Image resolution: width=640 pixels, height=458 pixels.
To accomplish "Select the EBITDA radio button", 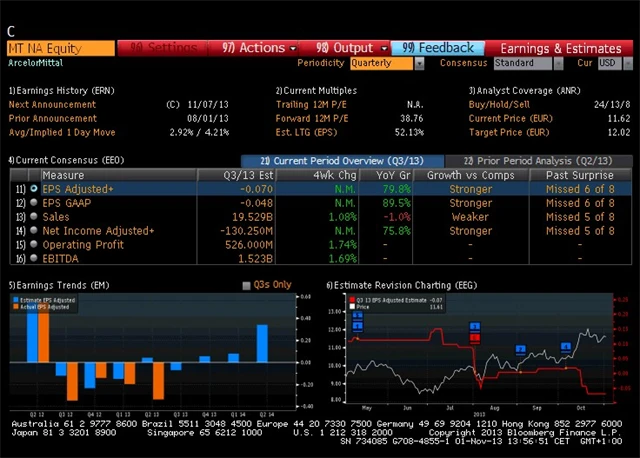I will (x=34, y=258).
